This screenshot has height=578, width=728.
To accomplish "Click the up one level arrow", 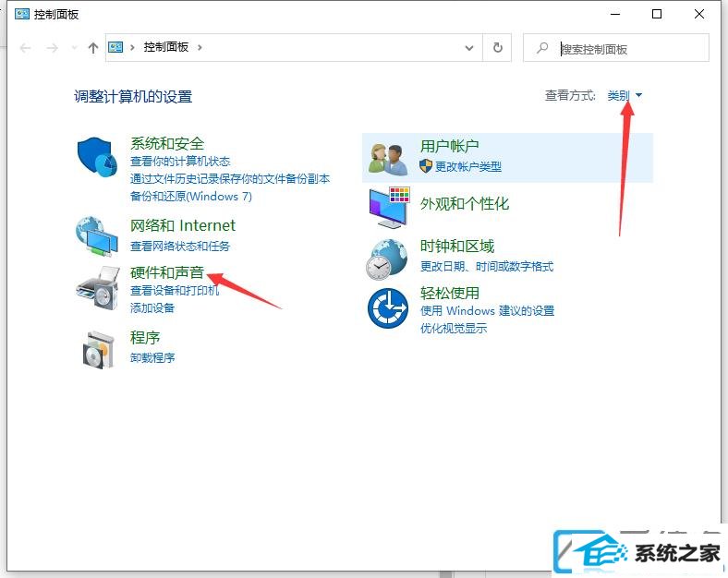I will pos(93,48).
